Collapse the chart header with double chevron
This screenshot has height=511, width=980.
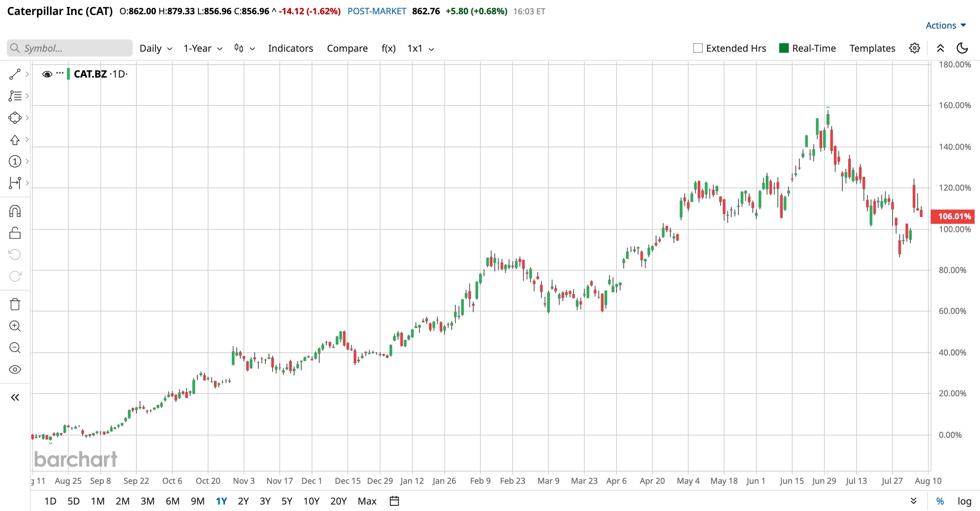(941, 48)
